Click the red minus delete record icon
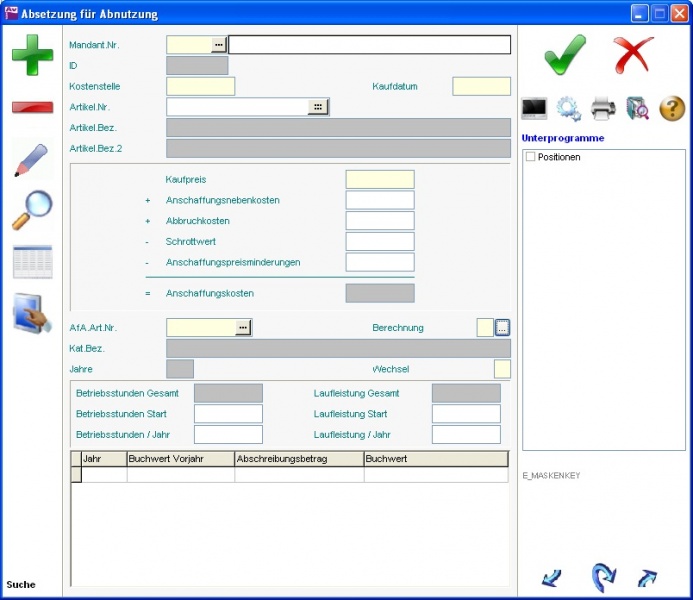 (32, 107)
